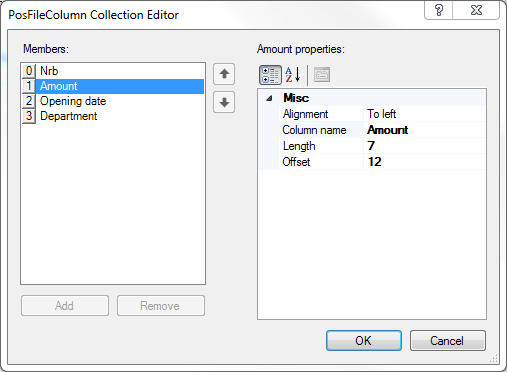This screenshot has width=507, height=372.
Task: Click the Add button
Action: coord(65,305)
